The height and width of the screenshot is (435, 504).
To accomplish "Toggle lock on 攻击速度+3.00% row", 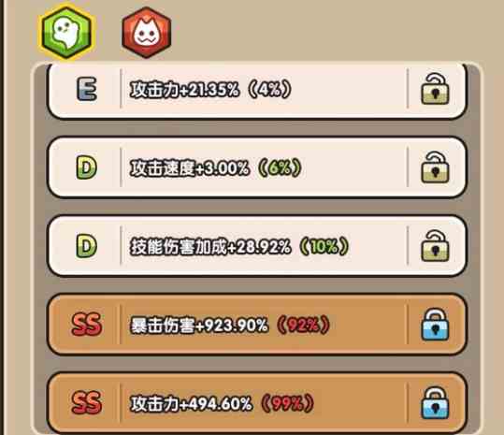I will [435, 167].
